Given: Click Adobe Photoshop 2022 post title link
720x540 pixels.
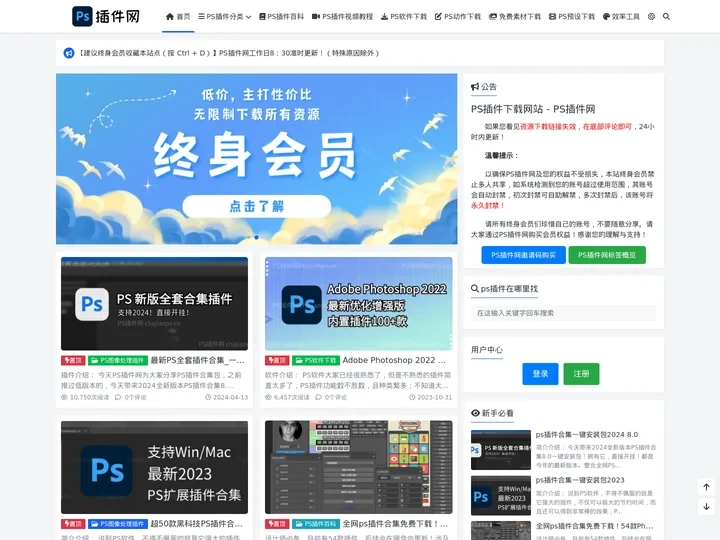Looking at the screenshot, I should click(394, 360).
